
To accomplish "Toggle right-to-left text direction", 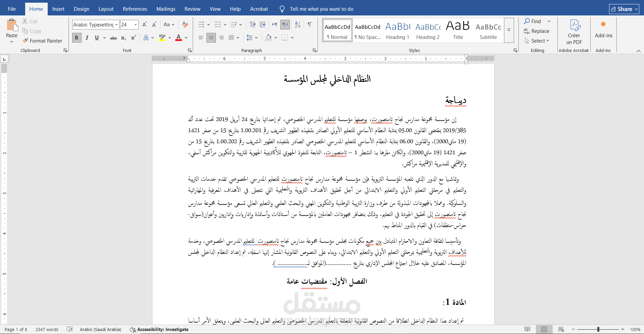I will point(285,24).
